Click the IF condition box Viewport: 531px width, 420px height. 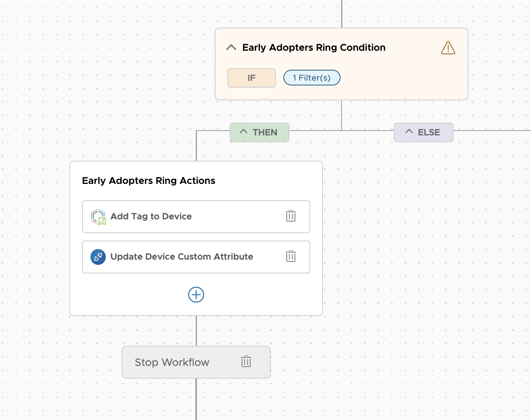point(251,78)
